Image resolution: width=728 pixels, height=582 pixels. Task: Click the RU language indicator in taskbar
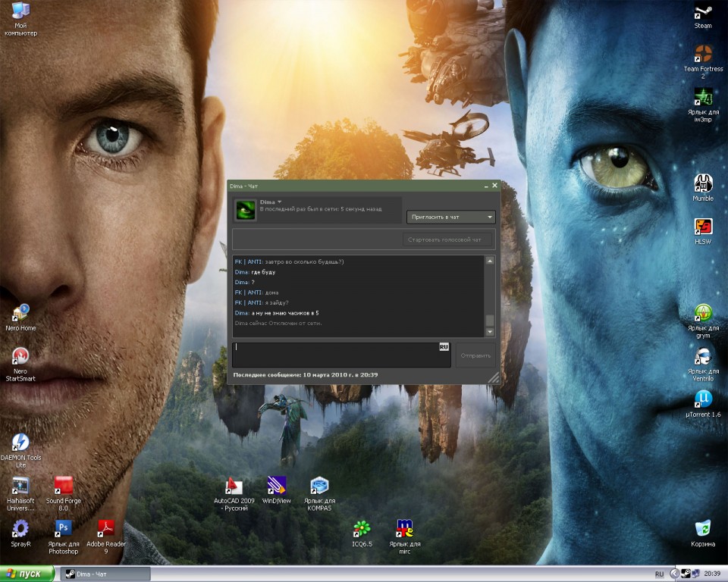pyautogui.click(x=659, y=574)
